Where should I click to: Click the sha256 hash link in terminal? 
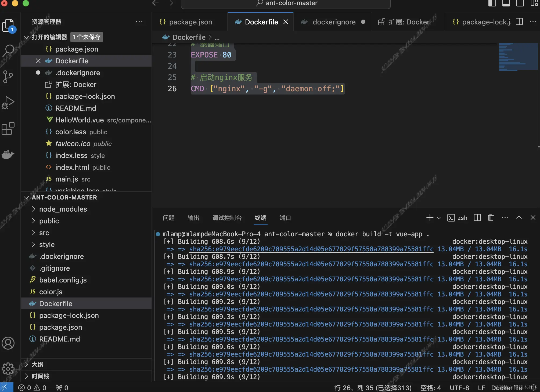311,249
